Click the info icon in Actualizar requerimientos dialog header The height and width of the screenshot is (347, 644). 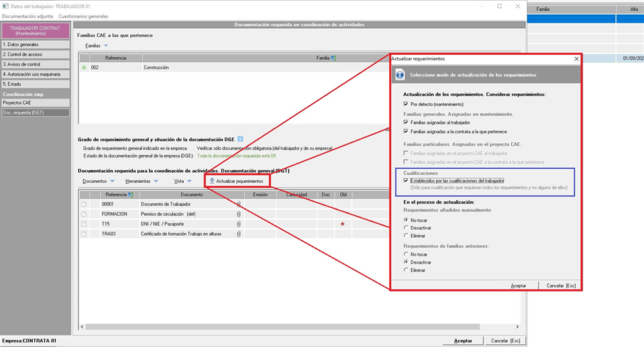point(400,74)
